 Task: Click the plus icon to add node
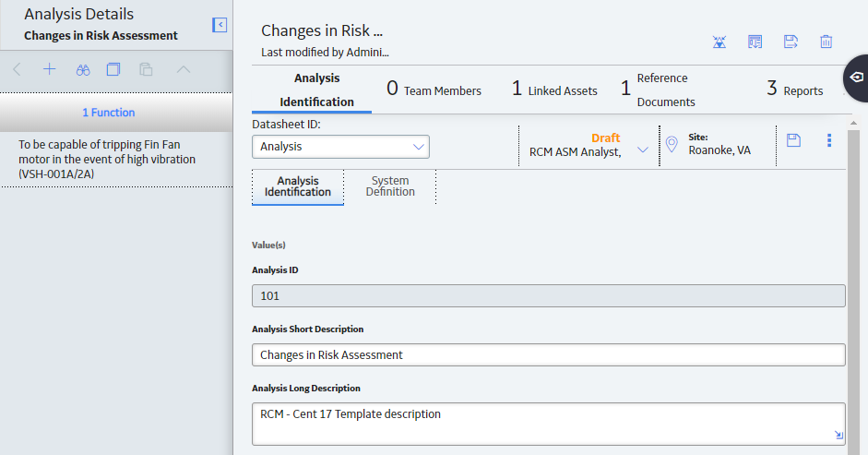(49, 69)
